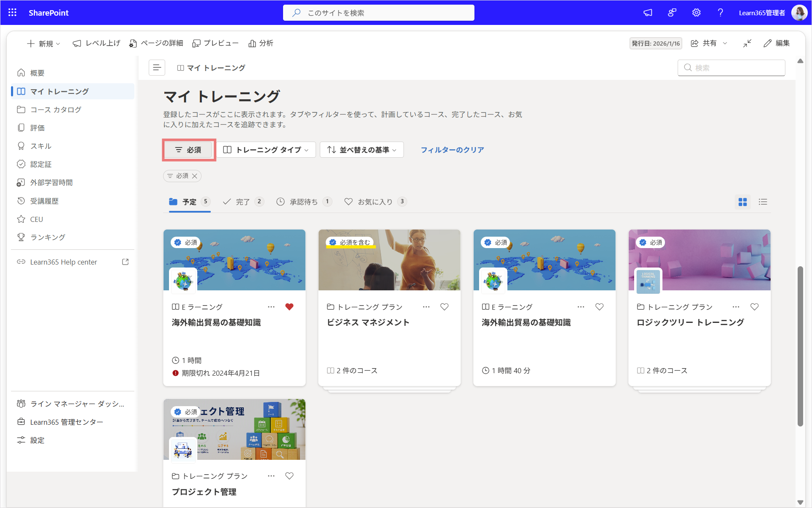Open Learn365 Help center link
This screenshot has width=812, height=508.
73,262
